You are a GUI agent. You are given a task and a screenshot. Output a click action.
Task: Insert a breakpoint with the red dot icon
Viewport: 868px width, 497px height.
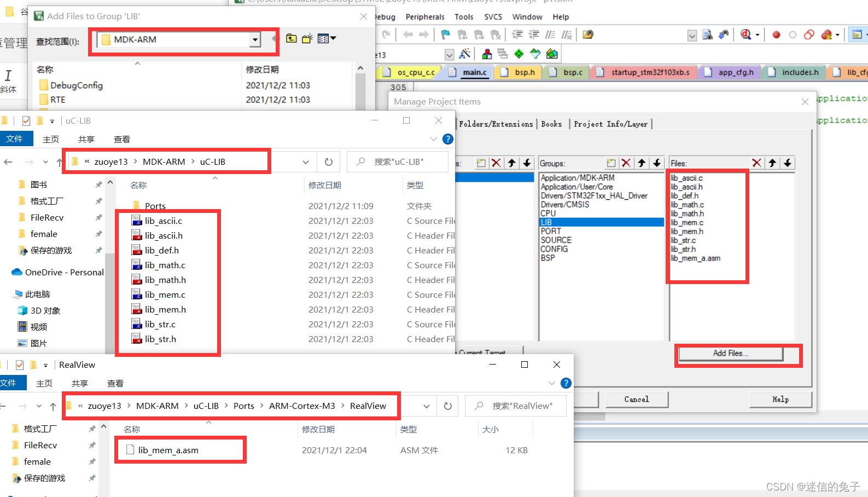pyautogui.click(x=776, y=34)
